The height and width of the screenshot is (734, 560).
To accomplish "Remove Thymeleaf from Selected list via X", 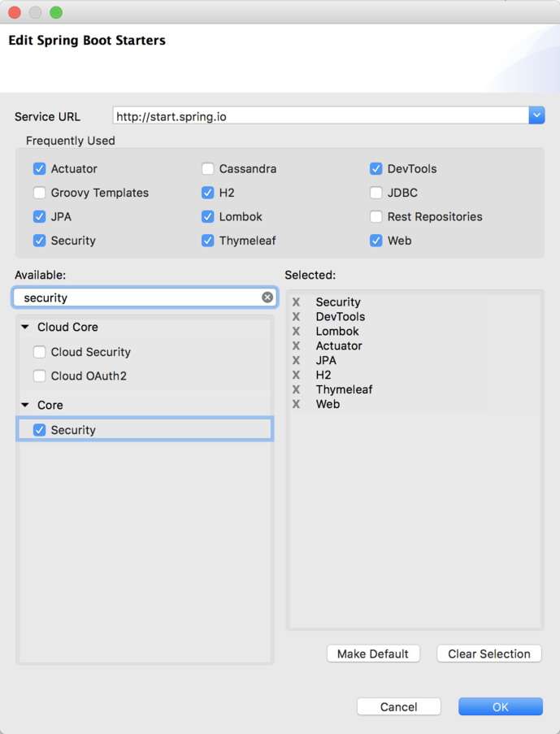I will pos(296,389).
